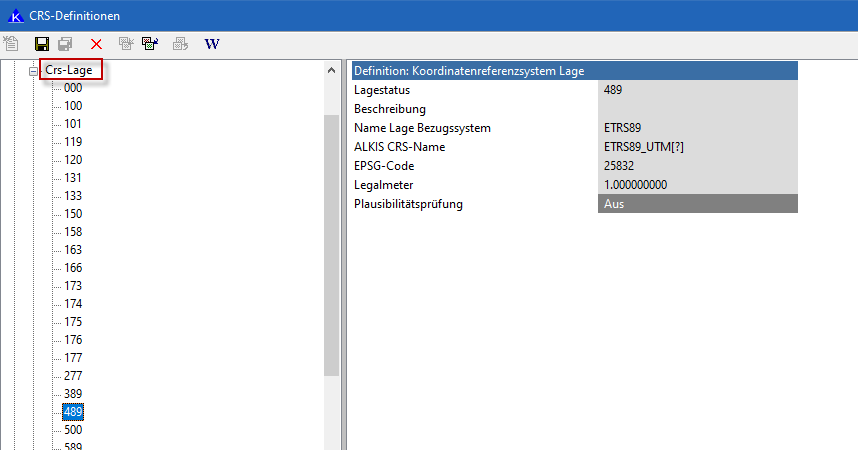
Task: Click the first grayed-out grid toolbar icon
Action: (126, 44)
